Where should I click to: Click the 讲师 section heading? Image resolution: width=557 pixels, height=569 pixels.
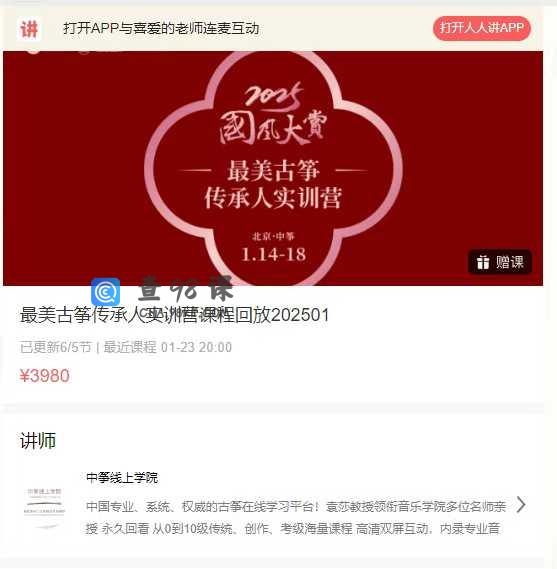coord(38,440)
